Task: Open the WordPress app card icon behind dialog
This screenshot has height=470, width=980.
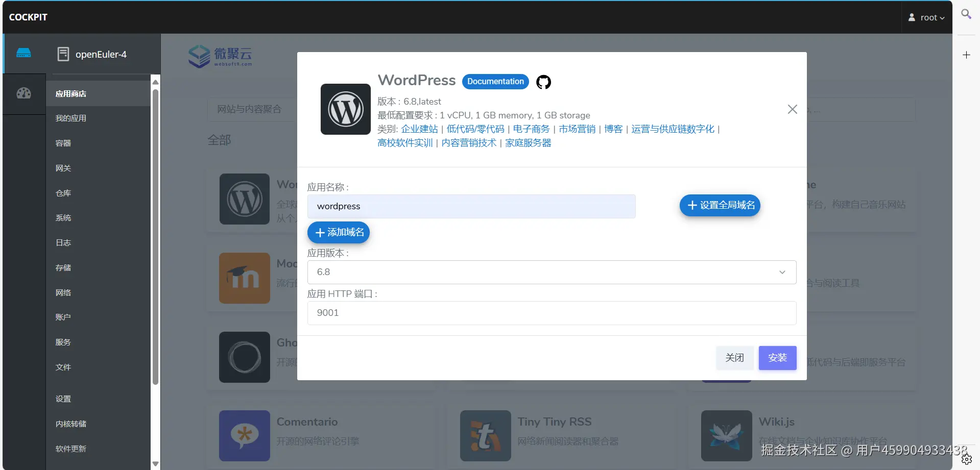Action: click(245, 199)
